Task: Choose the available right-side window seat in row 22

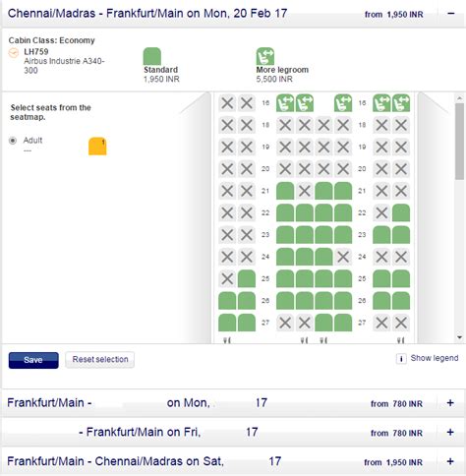Action: pos(401,213)
